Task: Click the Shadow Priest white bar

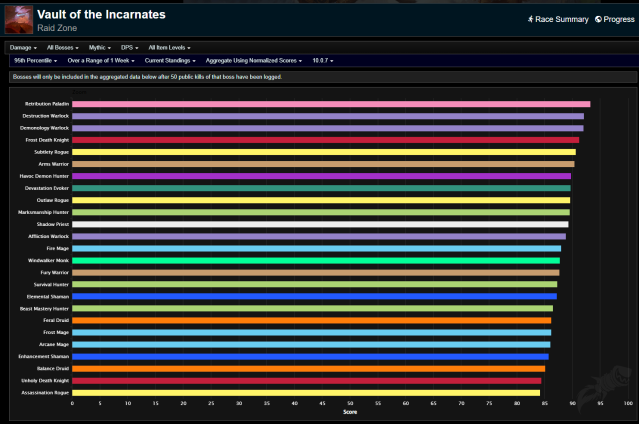Action: coord(320,224)
